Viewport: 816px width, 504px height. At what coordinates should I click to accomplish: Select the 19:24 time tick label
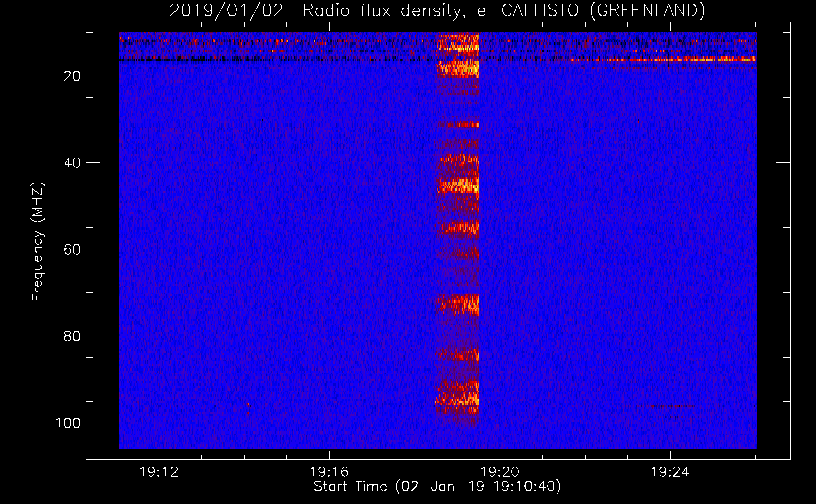pos(670,472)
